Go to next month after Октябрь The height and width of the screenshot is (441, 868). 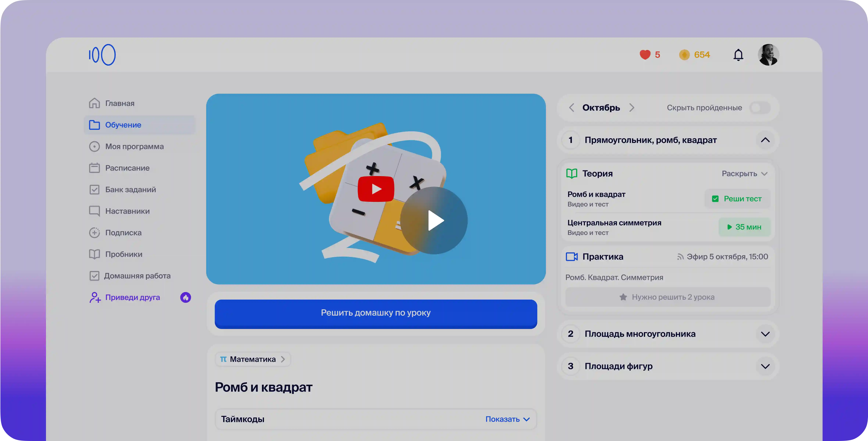[632, 107]
